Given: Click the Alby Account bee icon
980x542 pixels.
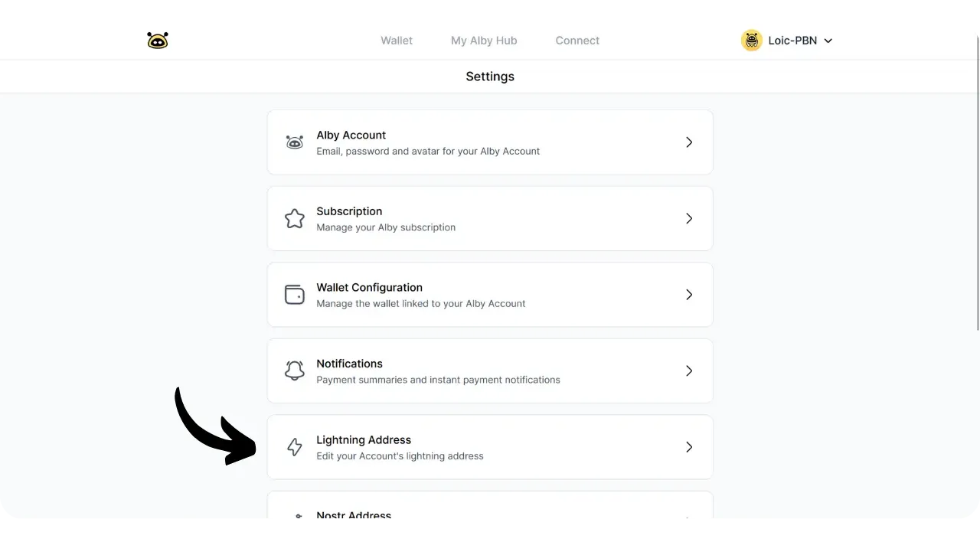Looking at the screenshot, I should click(295, 142).
